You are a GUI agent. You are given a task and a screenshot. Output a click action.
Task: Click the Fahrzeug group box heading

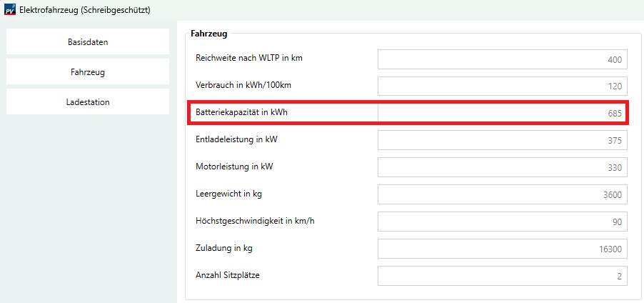click(208, 33)
